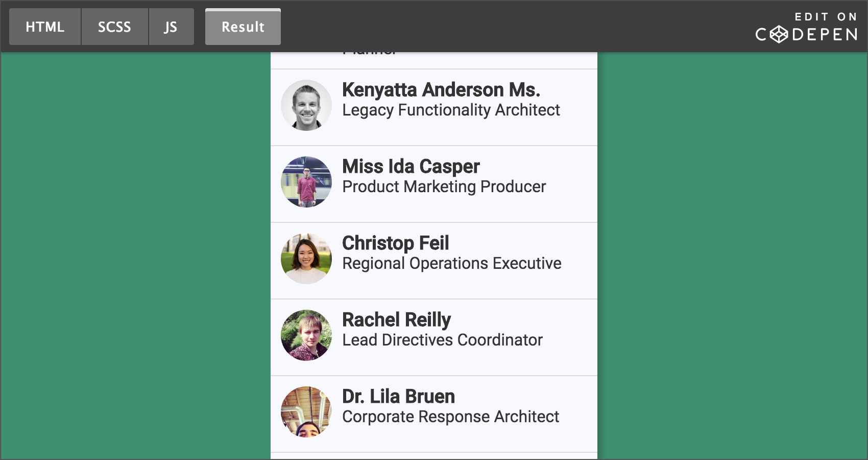Screen dimensions: 868x460
Task: Click the name Kenyatta Anderson Ms.
Action: (441, 90)
